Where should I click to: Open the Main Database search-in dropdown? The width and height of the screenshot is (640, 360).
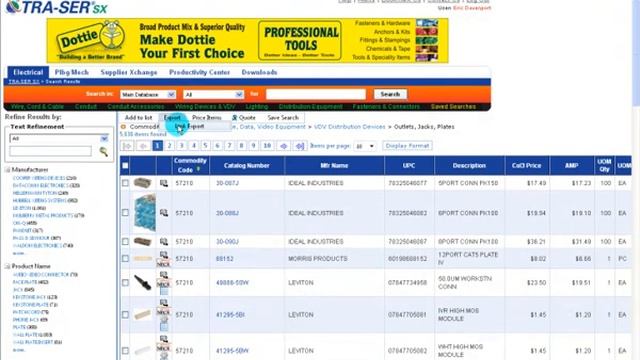point(148,94)
